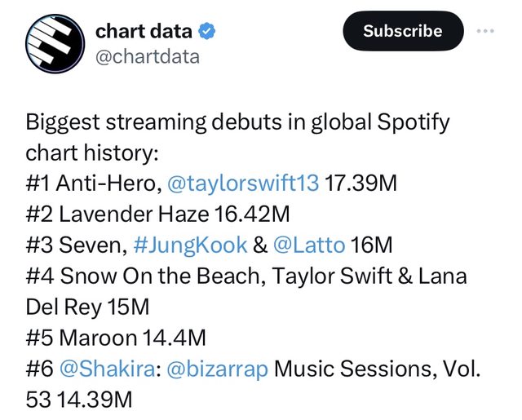Image resolution: width=522 pixels, height=420 pixels.
Task: Click the 'Music Sessions, Vol.' text
Action: [x=378, y=369]
